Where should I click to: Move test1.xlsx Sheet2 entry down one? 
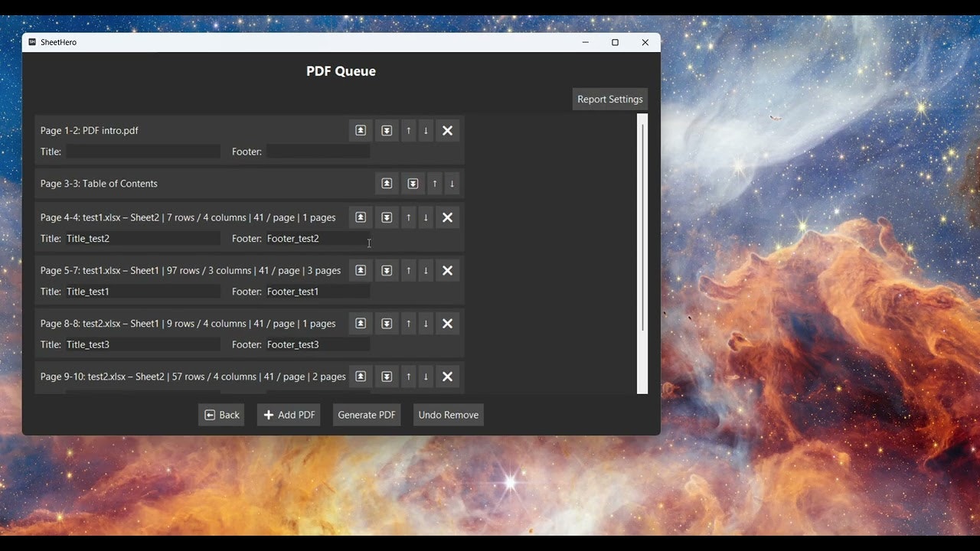pos(426,217)
